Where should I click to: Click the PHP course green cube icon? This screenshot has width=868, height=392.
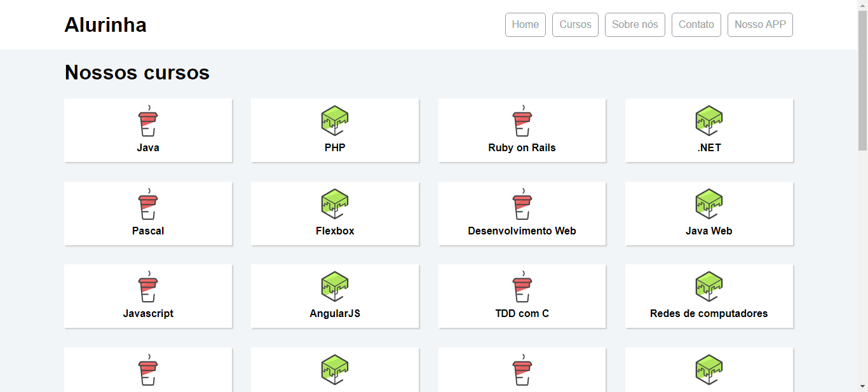click(x=335, y=121)
